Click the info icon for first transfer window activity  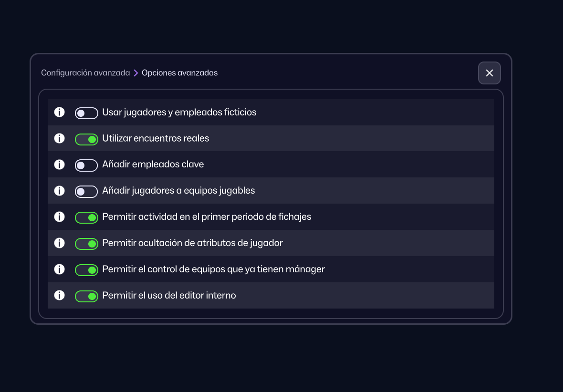tap(59, 217)
